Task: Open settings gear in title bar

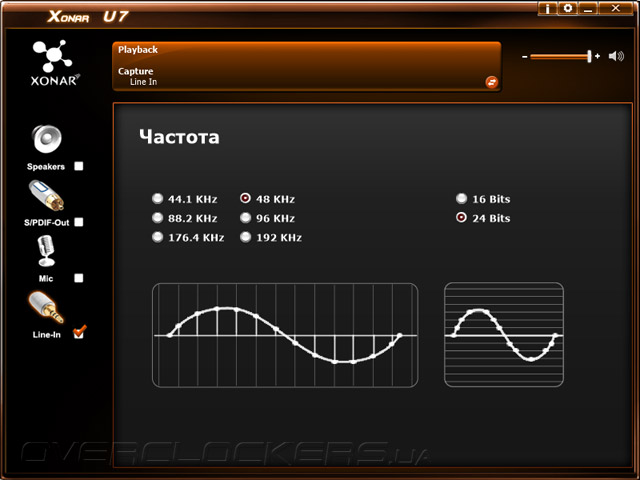Action: point(568,9)
